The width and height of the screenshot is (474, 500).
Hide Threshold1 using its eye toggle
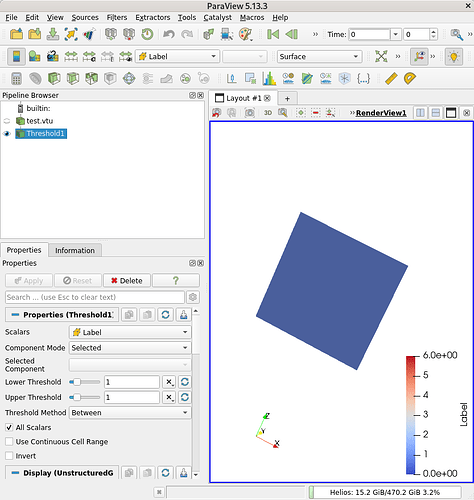(7, 134)
